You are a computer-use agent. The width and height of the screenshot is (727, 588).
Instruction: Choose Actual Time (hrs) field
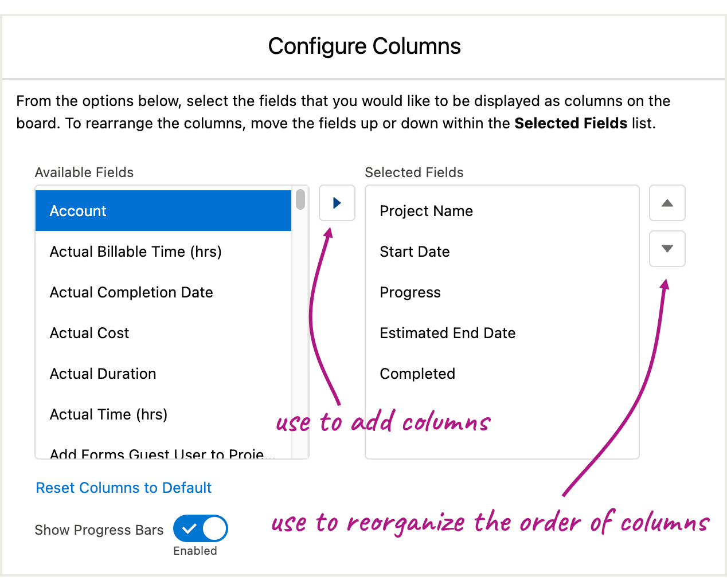(163, 414)
